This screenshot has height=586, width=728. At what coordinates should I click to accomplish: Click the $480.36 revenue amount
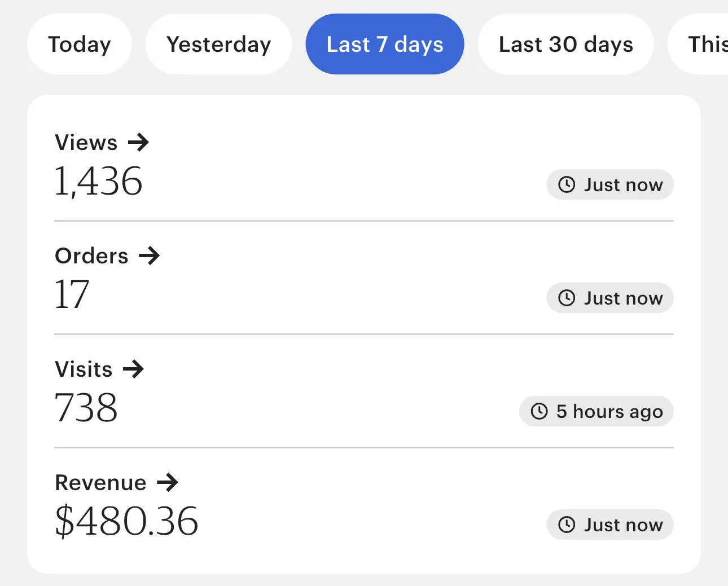pyautogui.click(x=126, y=521)
